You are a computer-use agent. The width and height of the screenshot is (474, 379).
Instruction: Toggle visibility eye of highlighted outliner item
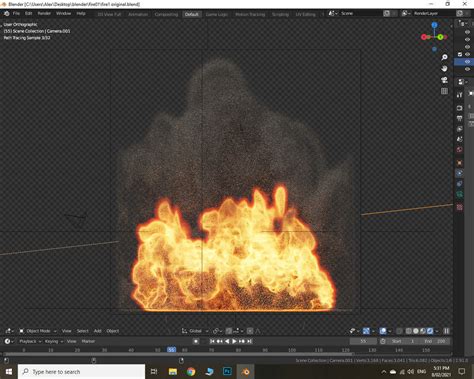(x=467, y=62)
